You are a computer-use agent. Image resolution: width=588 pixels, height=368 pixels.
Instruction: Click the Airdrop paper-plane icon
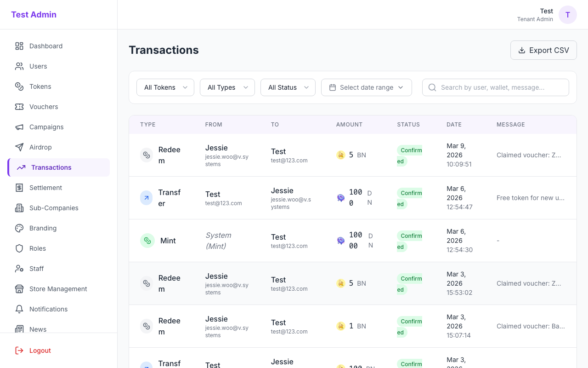pyautogui.click(x=19, y=147)
